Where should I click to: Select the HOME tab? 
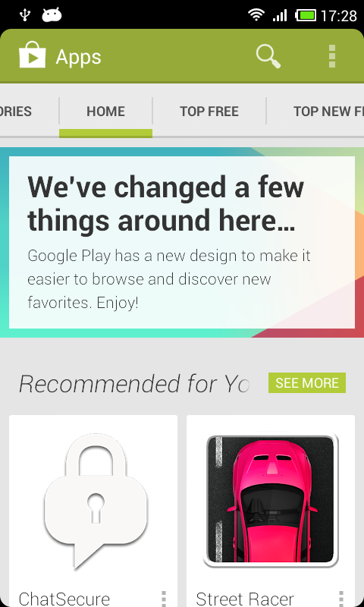(105, 112)
